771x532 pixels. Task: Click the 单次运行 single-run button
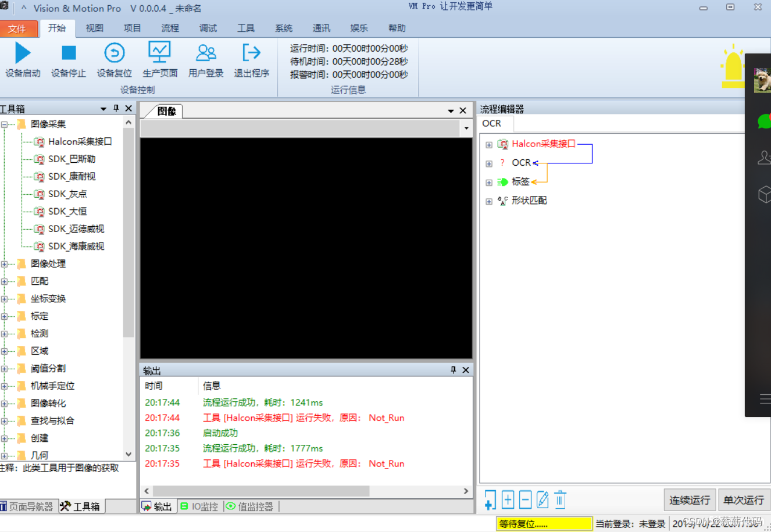744,499
